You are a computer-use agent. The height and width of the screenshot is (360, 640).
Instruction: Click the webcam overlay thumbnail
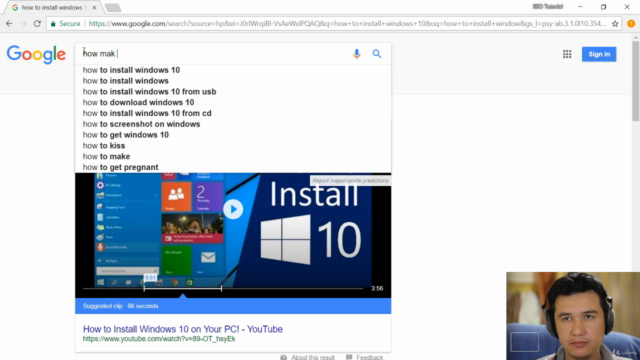pyautogui.click(x=573, y=316)
